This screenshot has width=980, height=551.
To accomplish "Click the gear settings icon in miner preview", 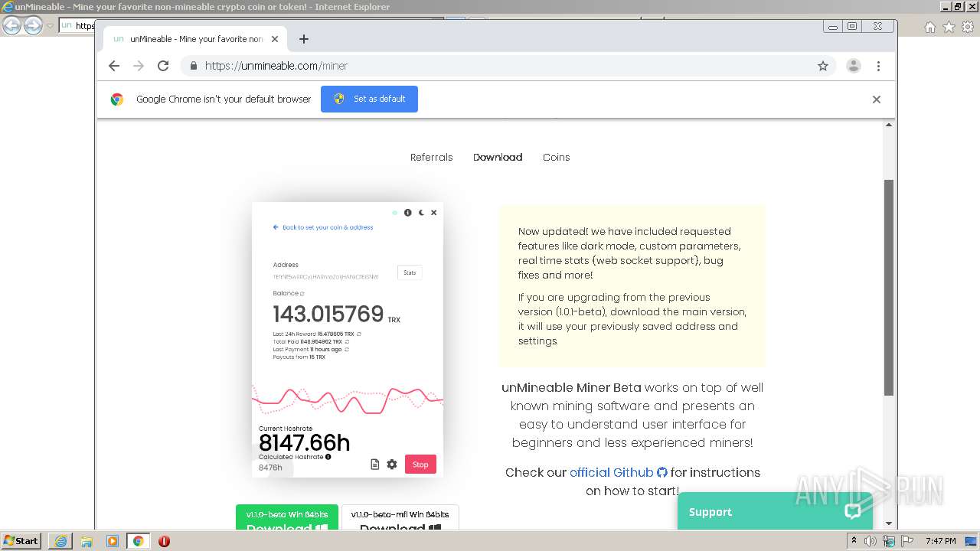I will tap(392, 465).
